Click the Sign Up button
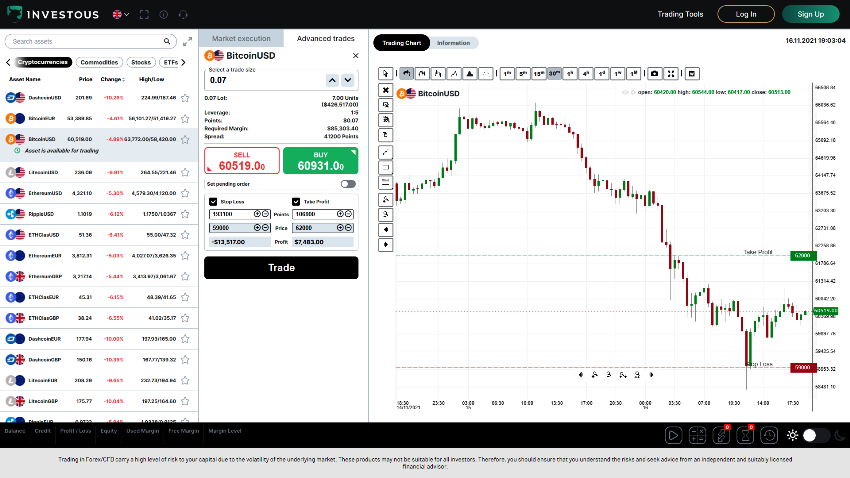 (811, 14)
